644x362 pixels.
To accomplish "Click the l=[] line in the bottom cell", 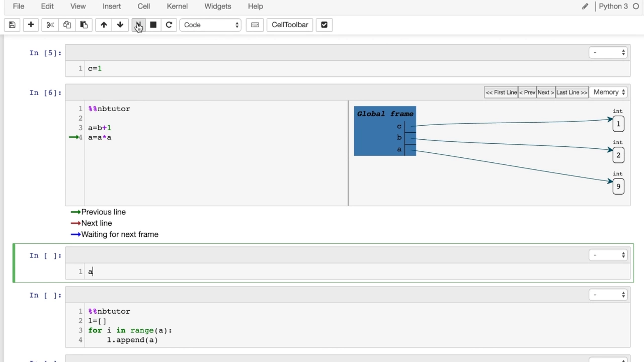I will coord(97,321).
